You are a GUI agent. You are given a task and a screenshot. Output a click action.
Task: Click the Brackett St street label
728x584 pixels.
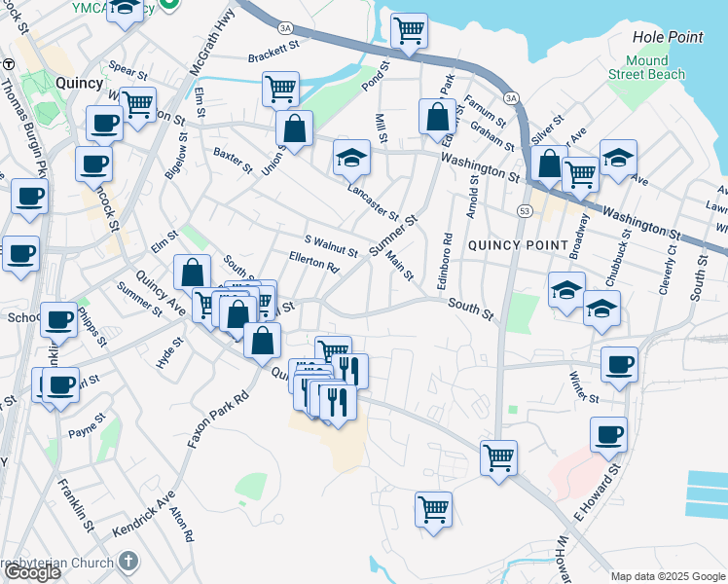coord(273,52)
